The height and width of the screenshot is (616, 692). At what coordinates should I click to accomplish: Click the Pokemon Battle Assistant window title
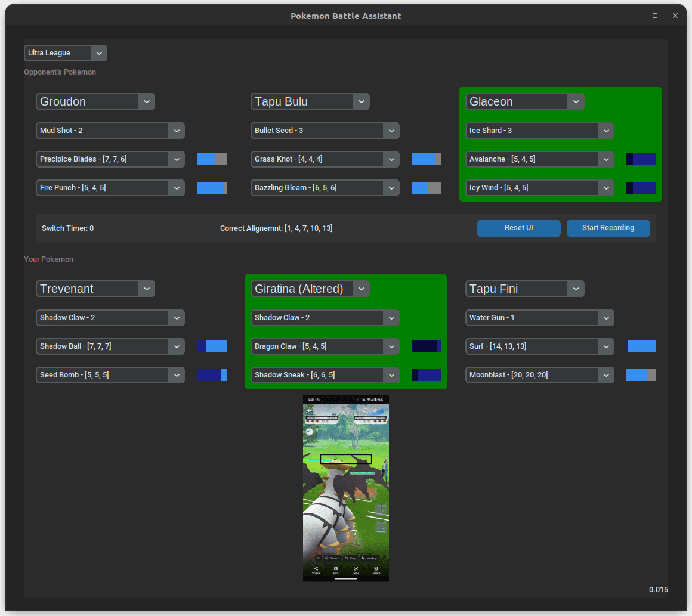[x=346, y=16]
